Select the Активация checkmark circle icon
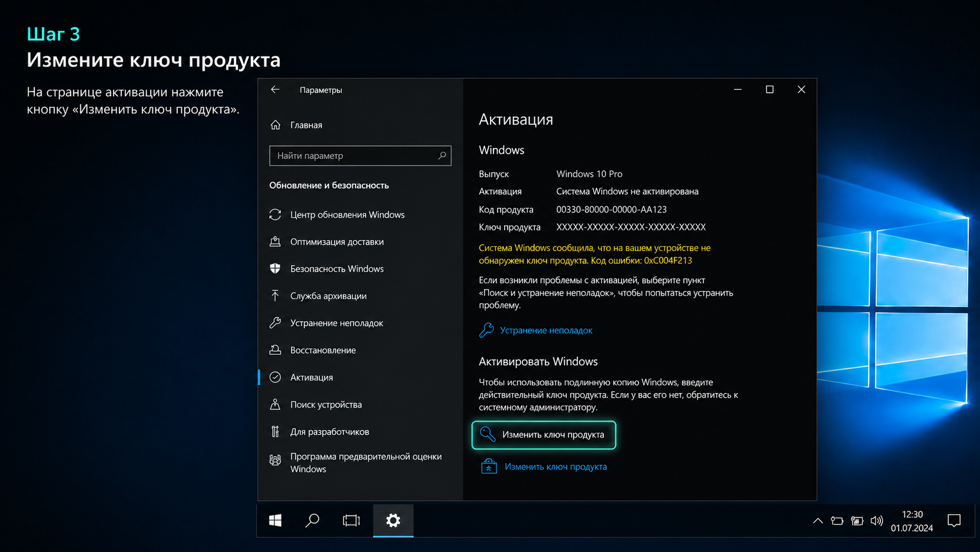The width and height of the screenshot is (980, 552). (x=275, y=377)
